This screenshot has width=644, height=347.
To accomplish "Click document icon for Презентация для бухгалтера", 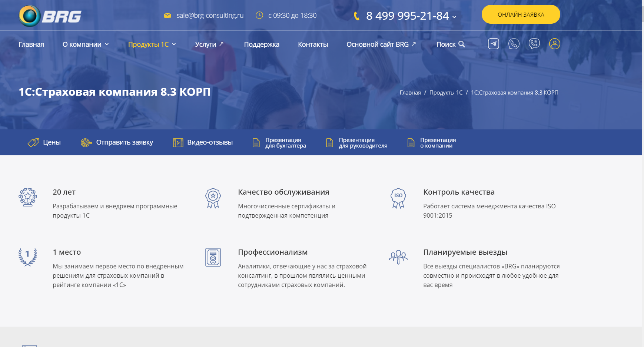I will [256, 143].
